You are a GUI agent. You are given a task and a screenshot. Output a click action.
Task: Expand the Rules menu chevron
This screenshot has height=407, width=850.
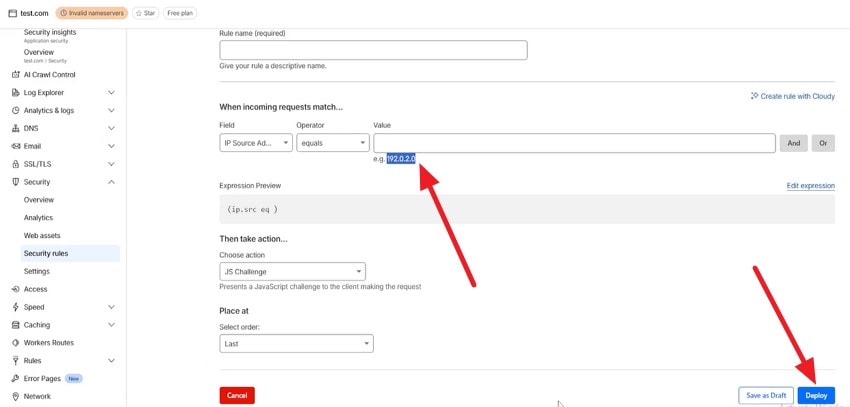point(111,361)
